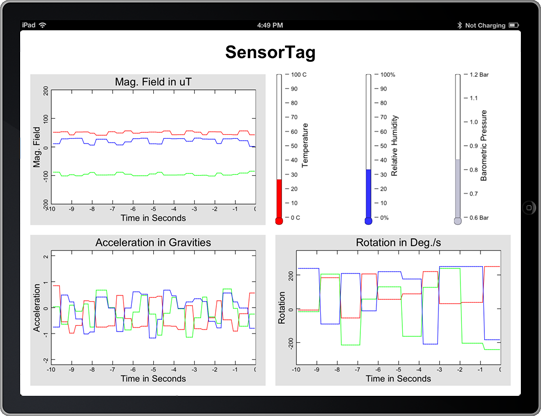Tap the "Not Charging" status text
This screenshot has height=416, width=541.
click(x=485, y=25)
